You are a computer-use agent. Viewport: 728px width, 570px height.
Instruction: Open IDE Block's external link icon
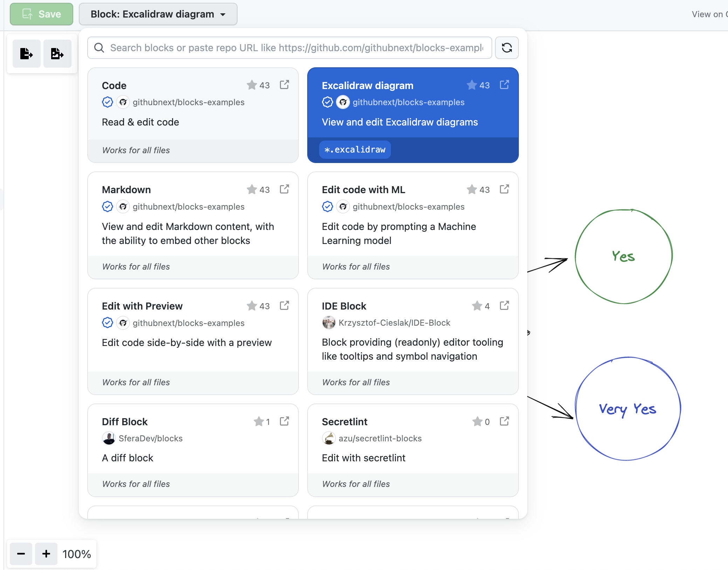(504, 306)
